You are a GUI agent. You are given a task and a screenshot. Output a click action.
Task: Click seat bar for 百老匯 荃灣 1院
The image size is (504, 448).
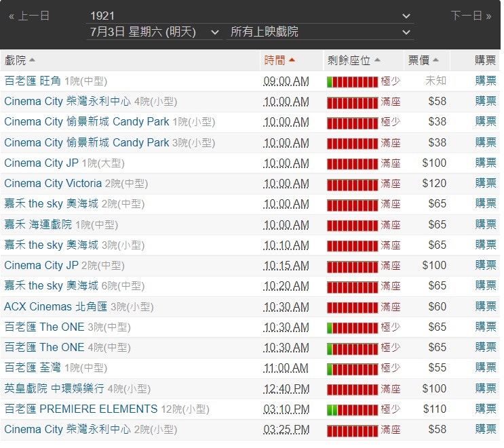pyautogui.click(x=352, y=369)
